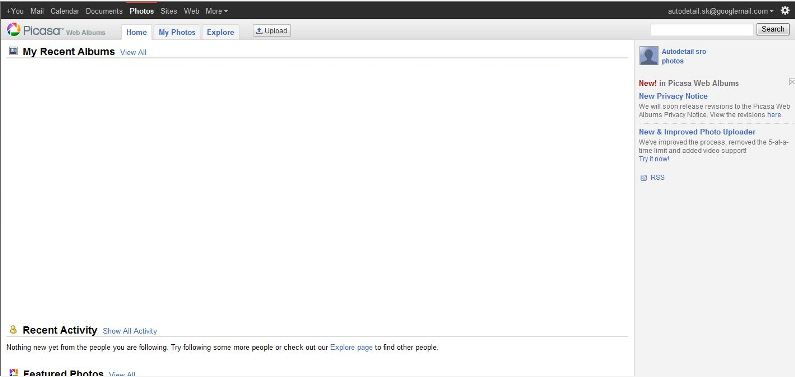795x377 pixels.
Task: Click the Upload button
Action: (x=272, y=31)
